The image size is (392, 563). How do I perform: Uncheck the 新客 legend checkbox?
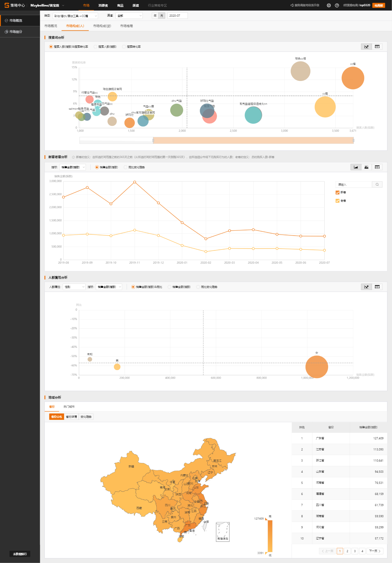point(337,193)
